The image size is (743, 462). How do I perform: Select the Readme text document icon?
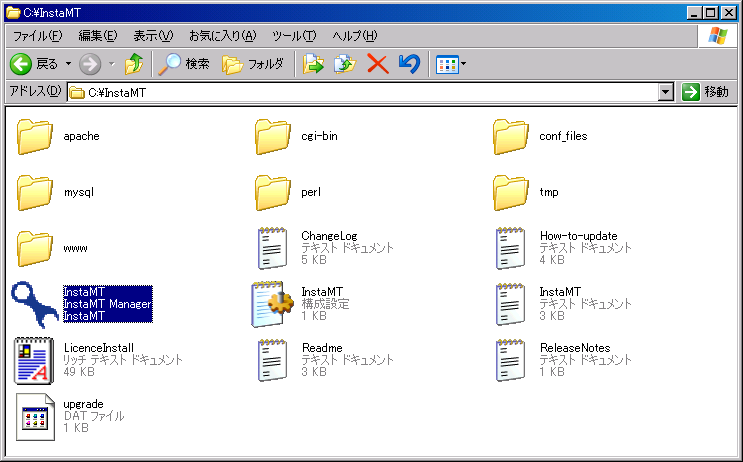tap(272, 360)
